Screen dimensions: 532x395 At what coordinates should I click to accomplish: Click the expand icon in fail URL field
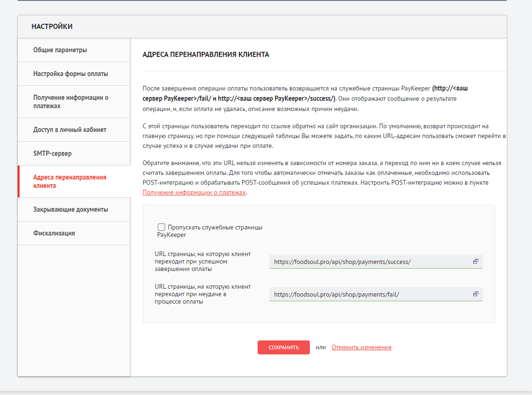476,294
